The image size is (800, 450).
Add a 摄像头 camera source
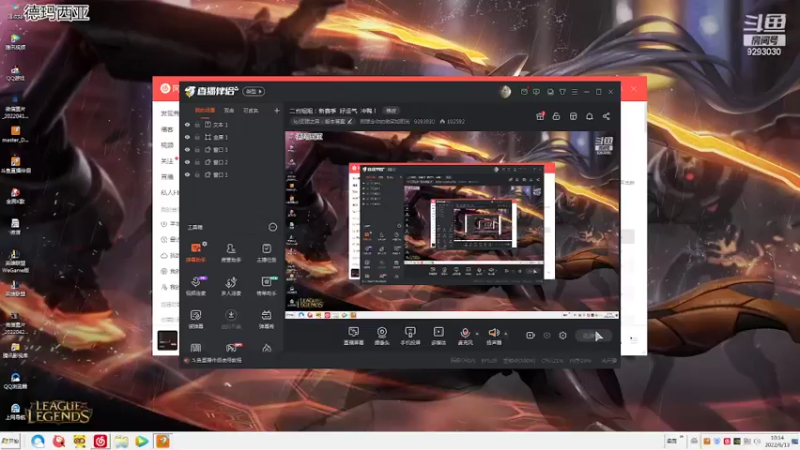coord(382,336)
